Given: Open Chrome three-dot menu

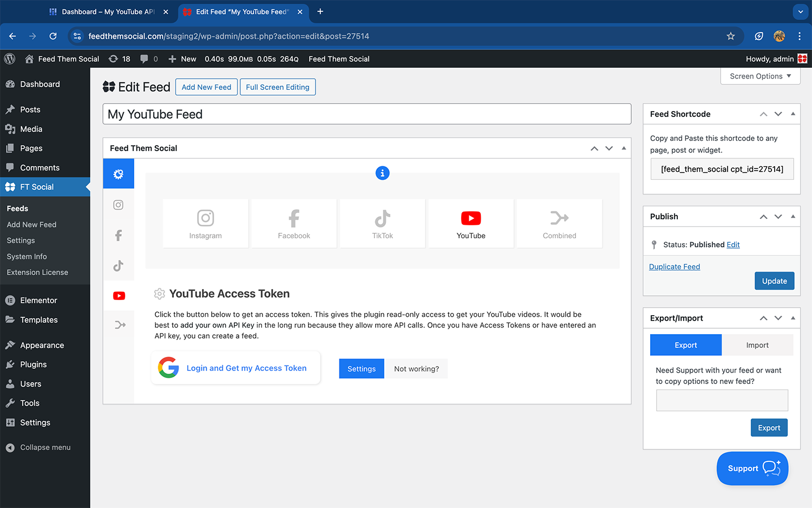Looking at the screenshot, I should click(x=800, y=36).
